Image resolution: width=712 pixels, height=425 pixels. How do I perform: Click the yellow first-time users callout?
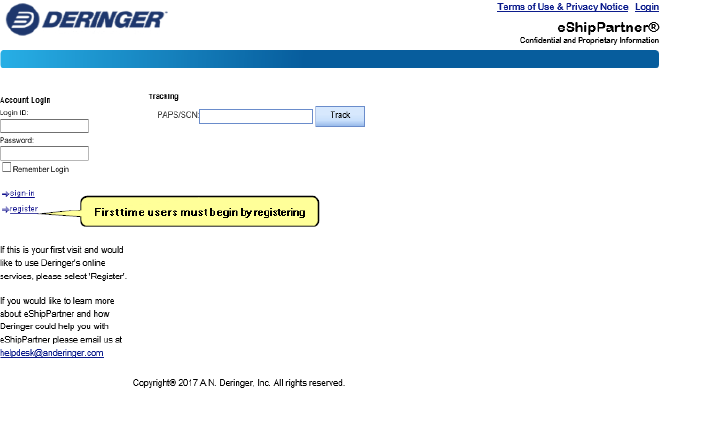199,212
